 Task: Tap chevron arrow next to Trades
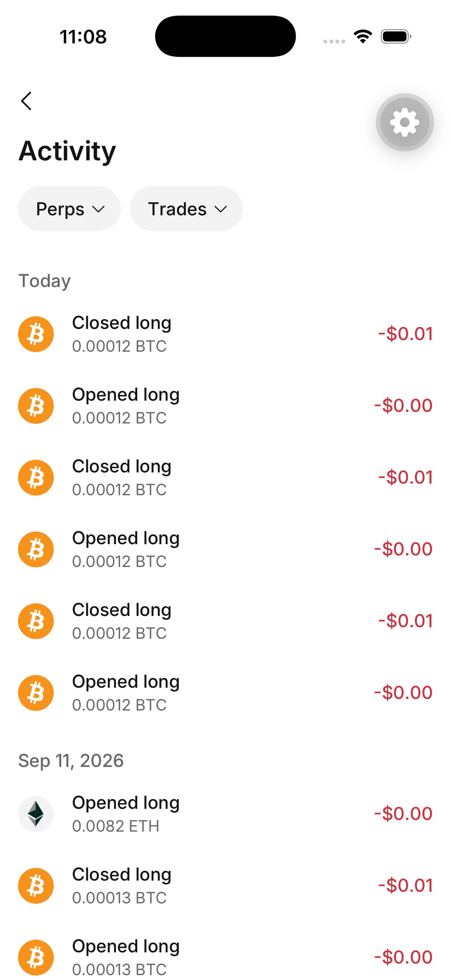click(x=221, y=209)
